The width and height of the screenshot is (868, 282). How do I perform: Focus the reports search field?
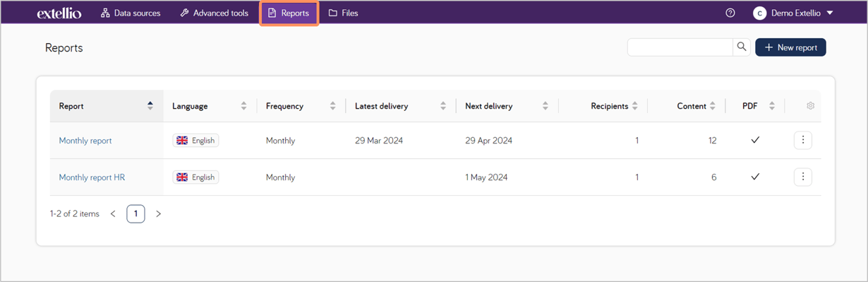point(680,47)
